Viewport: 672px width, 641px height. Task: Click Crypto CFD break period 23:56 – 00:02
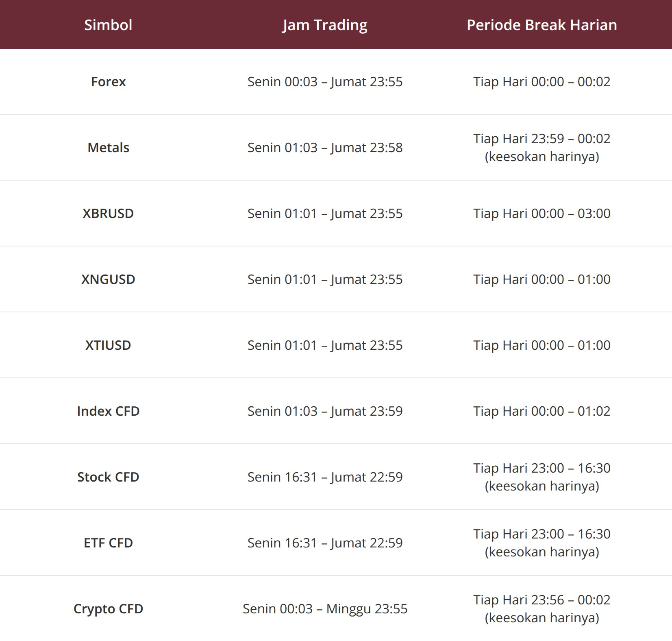[542, 600]
